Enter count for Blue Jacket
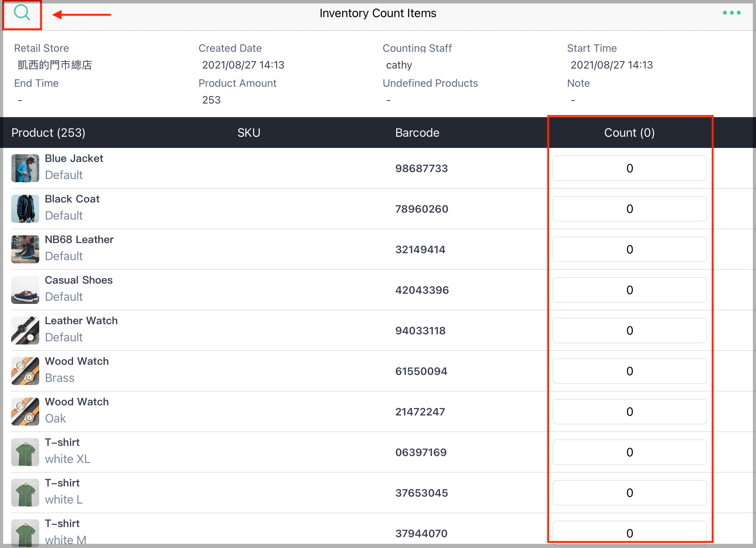The width and height of the screenshot is (756, 548). pos(629,168)
